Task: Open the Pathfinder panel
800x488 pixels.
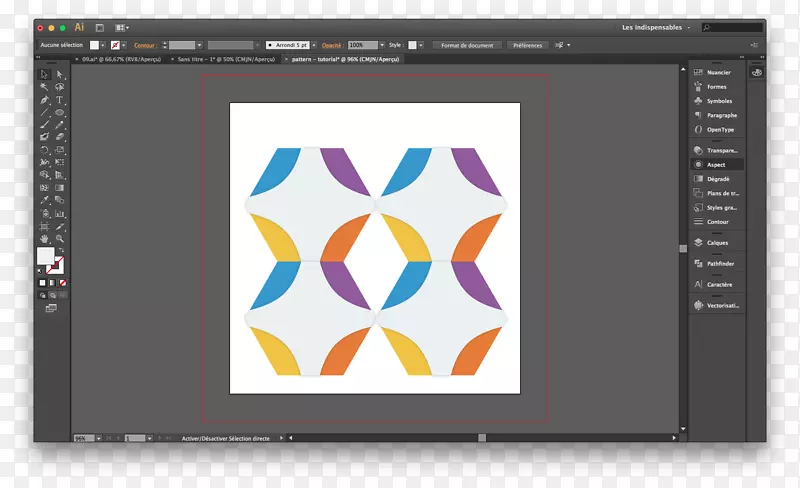Action: tap(720, 264)
